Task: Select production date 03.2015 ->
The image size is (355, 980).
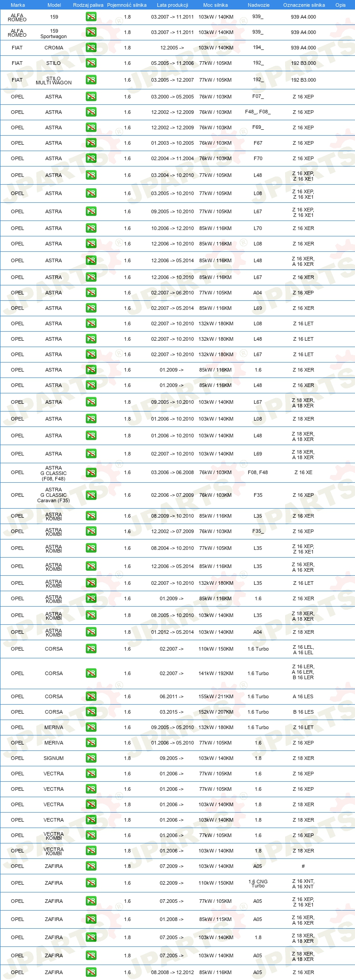Action: coord(172,712)
